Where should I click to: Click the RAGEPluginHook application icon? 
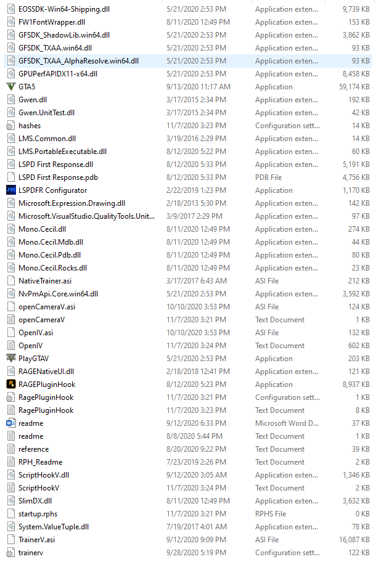tap(11, 385)
